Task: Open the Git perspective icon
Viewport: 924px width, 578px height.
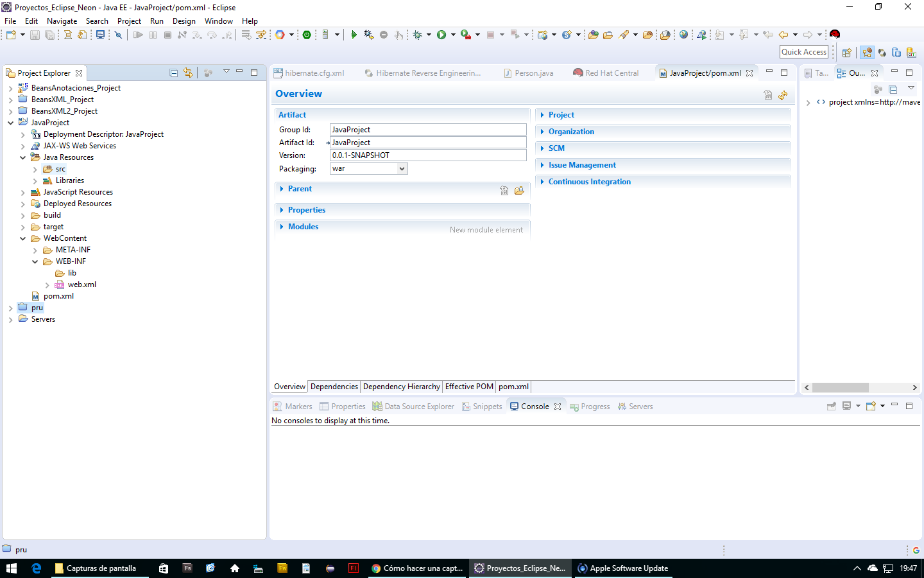Action: (x=911, y=53)
